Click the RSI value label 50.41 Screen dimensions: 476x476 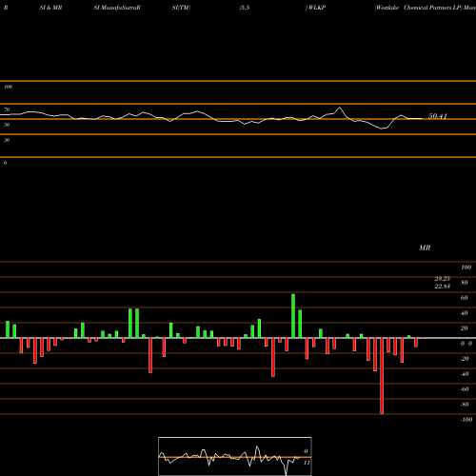438,116
